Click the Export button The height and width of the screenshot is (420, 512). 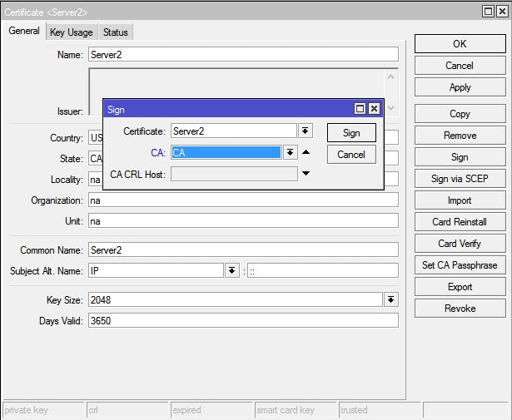460,287
